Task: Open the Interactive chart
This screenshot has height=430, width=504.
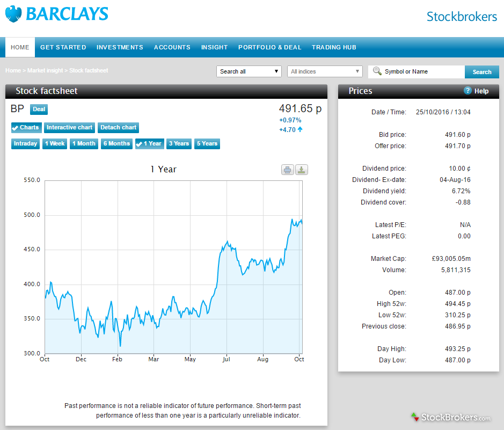Action: [x=69, y=128]
